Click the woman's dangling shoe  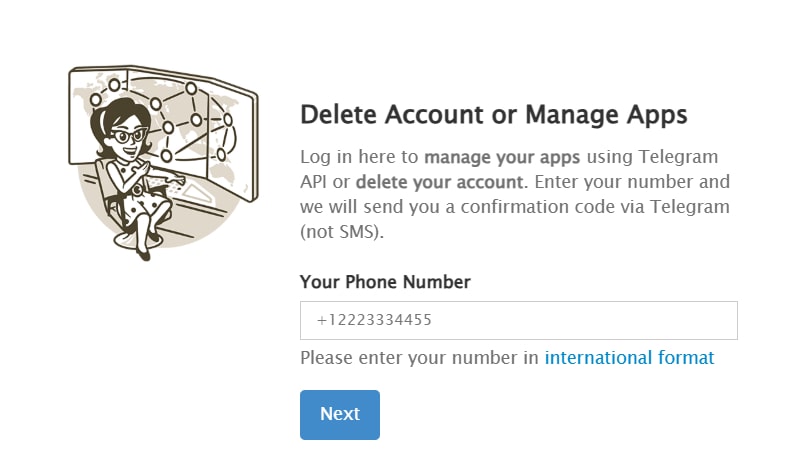coord(144,255)
